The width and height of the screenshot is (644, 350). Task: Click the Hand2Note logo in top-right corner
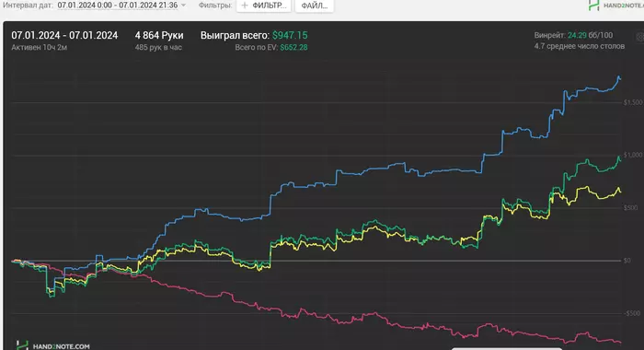click(615, 6)
